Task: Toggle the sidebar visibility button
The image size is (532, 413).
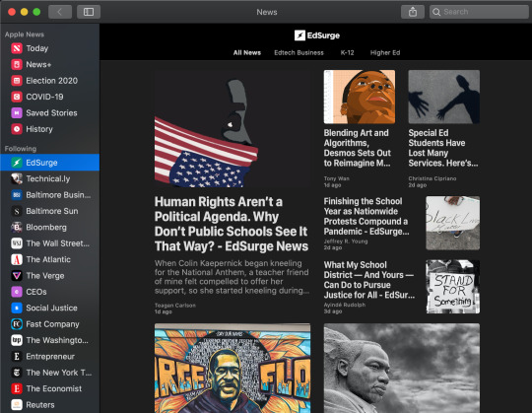Action: (89, 12)
